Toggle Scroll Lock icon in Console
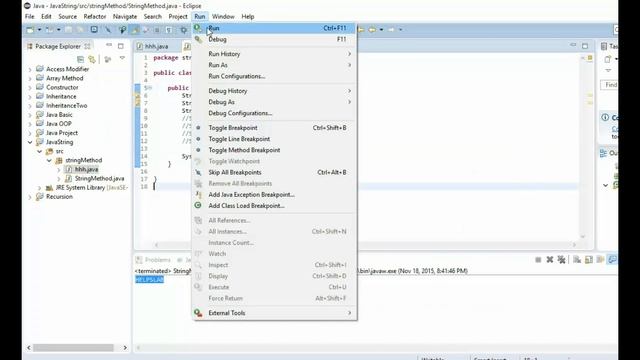The image size is (640, 360). pyautogui.click(x=589, y=260)
